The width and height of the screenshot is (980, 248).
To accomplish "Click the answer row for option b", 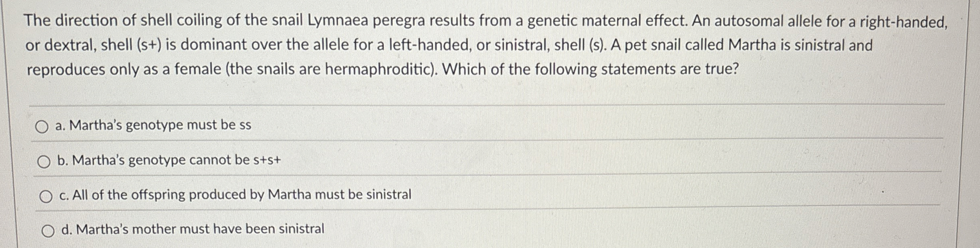I will point(483,161).
